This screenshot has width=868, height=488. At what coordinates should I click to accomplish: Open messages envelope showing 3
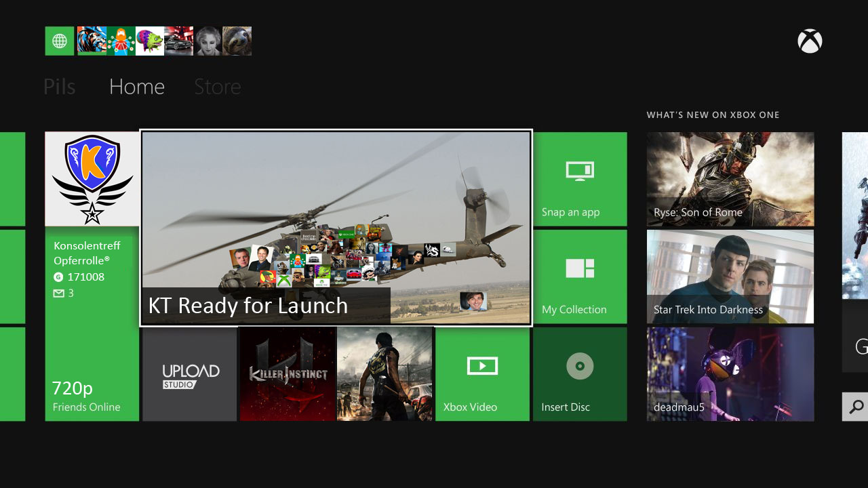pyautogui.click(x=64, y=293)
